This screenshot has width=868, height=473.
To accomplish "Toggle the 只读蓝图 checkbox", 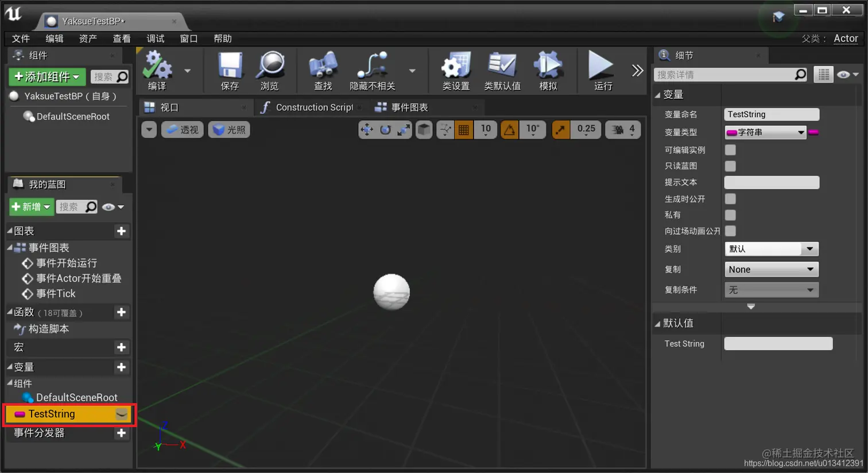I will click(x=730, y=166).
